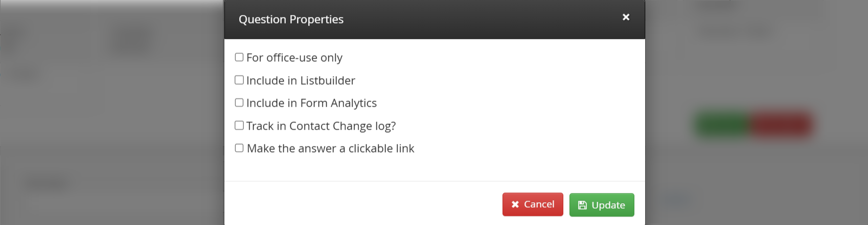Viewport: 868px width, 225px height.
Task: Click the blurred red button behind the dialog
Action: coord(781,125)
